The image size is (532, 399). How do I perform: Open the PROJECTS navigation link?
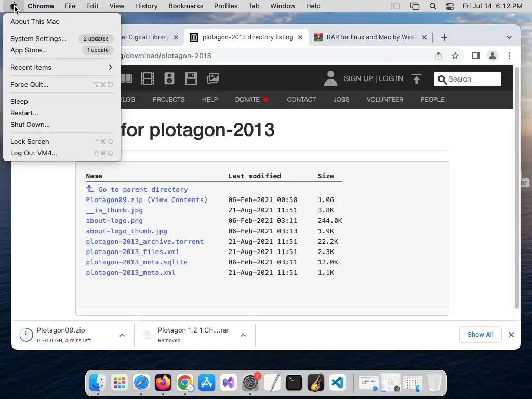pyautogui.click(x=169, y=99)
